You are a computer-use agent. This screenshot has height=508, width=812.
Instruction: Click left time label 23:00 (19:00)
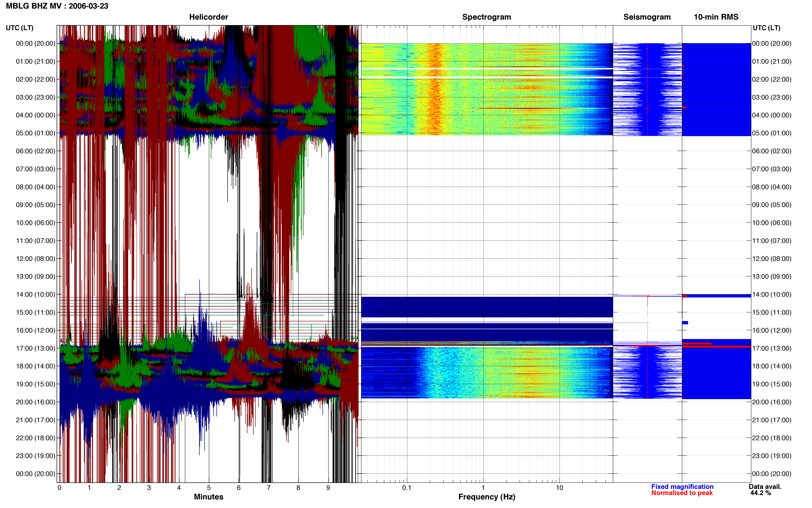pyautogui.click(x=36, y=456)
